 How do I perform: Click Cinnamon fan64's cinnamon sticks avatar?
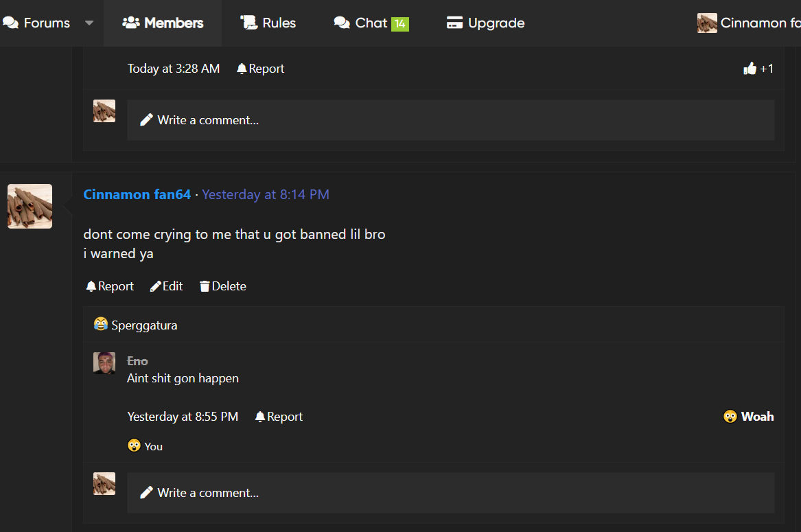point(30,206)
